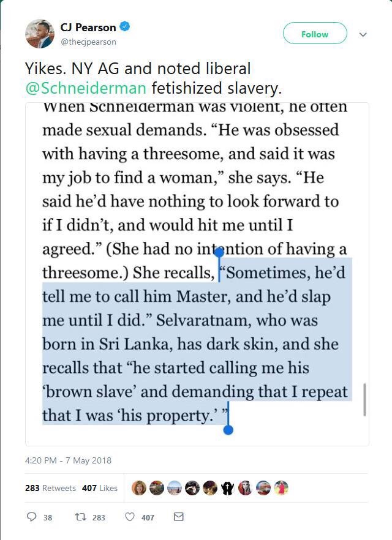The width and height of the screenshot is (392, 540).
Task: View the 283 Retweets list
Action: 51,488
